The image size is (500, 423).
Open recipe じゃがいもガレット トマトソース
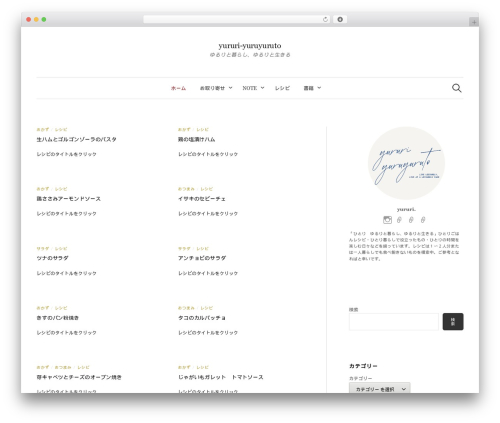coord(220,377)
